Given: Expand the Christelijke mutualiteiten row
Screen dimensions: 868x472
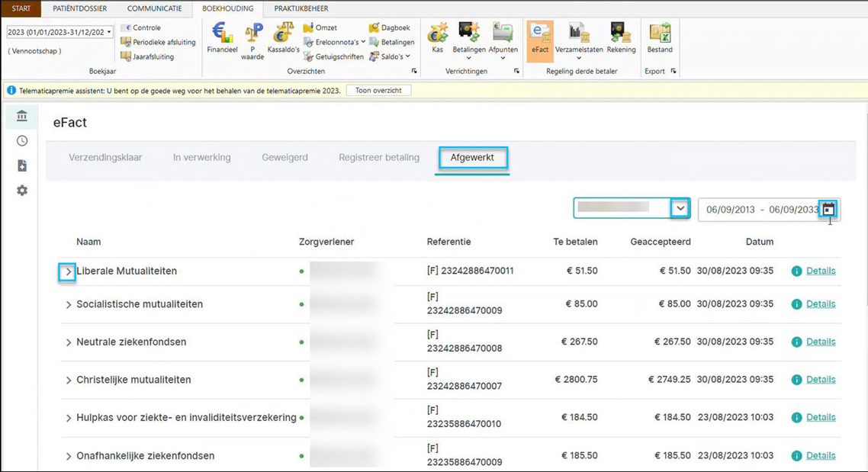Looking at the screenshot, I should point(69,380).
